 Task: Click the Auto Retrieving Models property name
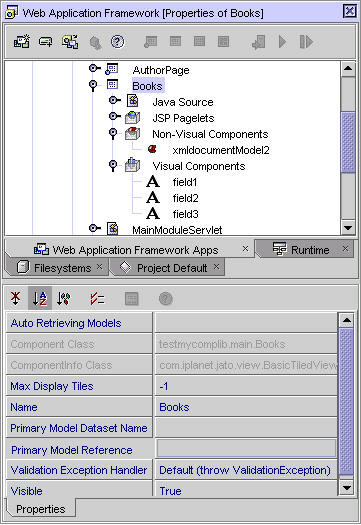pos(79,323)
